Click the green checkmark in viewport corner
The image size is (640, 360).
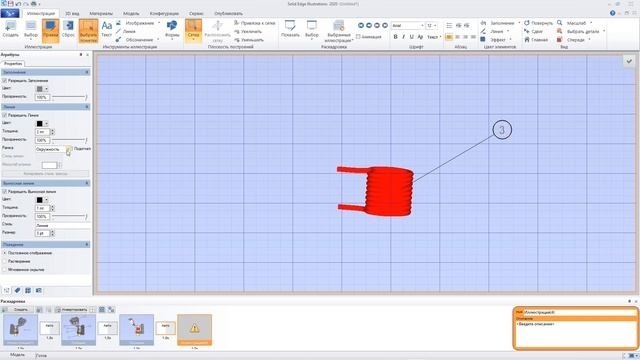629,61
